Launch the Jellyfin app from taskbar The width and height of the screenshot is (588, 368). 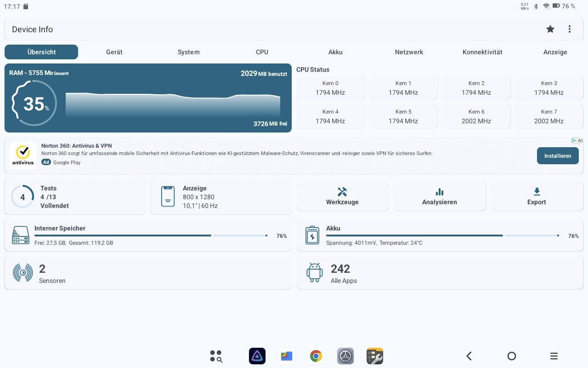tap(257, 356)
